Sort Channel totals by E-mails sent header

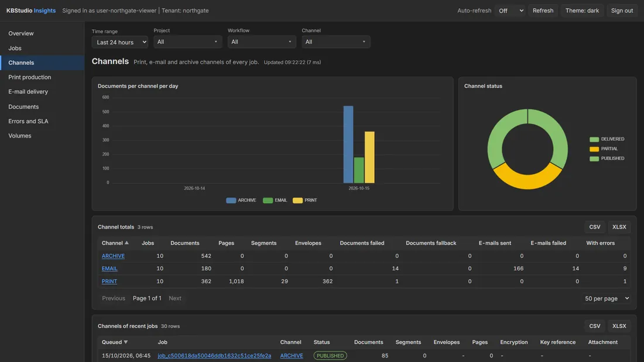coord(495,243)
